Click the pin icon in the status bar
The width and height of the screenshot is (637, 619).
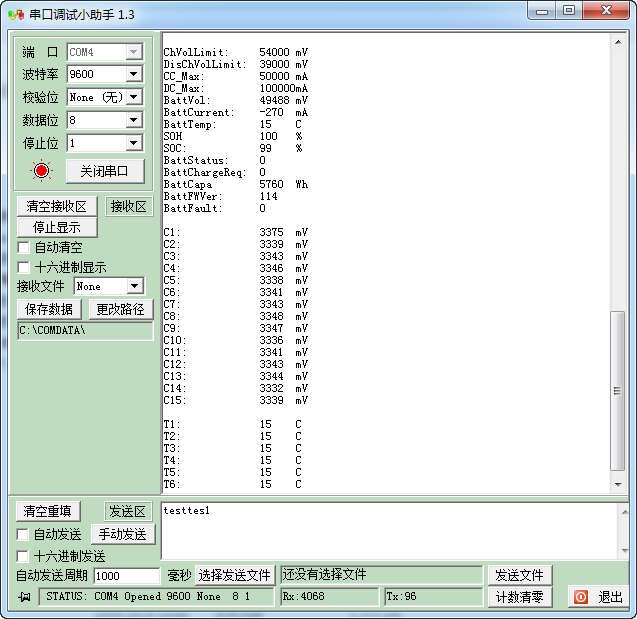click(x=24, y=597)
